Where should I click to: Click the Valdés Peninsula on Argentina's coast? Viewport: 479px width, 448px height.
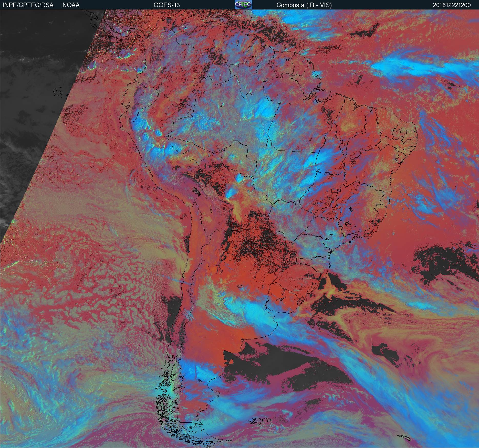point(231,361)
